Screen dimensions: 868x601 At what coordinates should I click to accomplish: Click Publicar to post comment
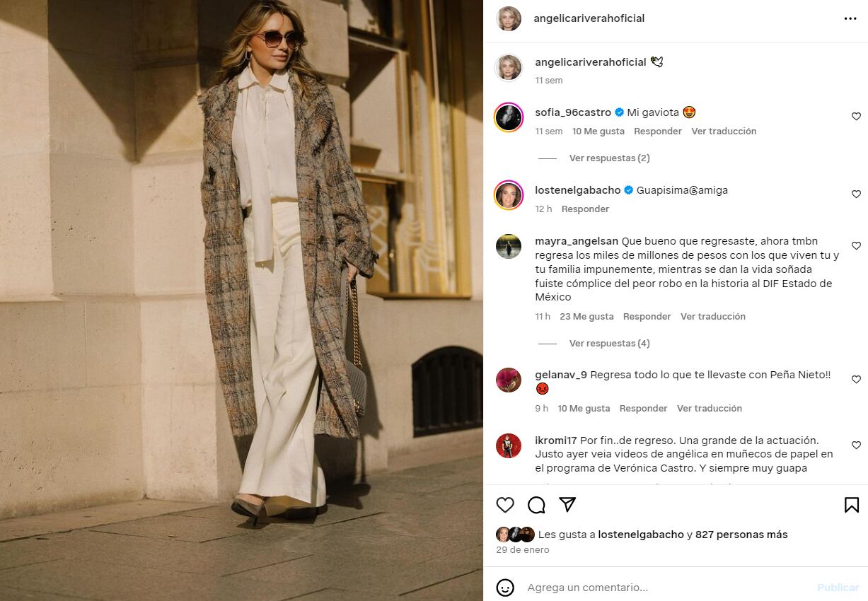[x=838, y=588]
